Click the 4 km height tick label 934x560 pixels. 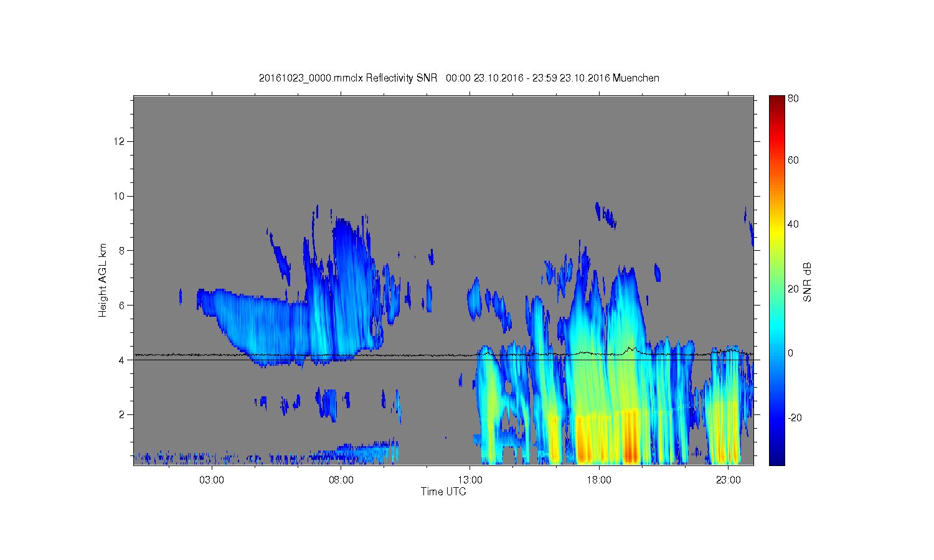point(123,360)
